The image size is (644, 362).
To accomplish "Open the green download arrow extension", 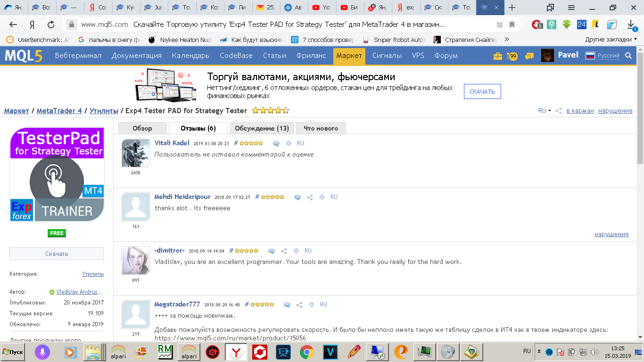I will (567, 25).
